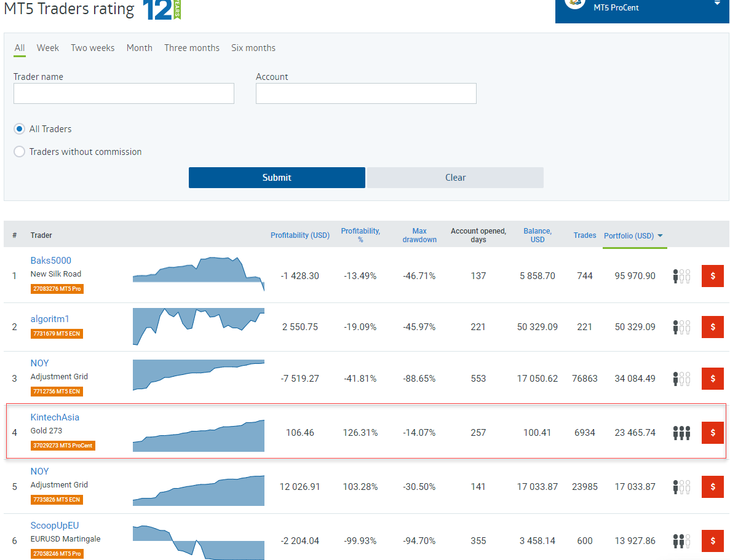Click the 12 years anniversary logo
The image size is (730, 560).
pos(162,10)
